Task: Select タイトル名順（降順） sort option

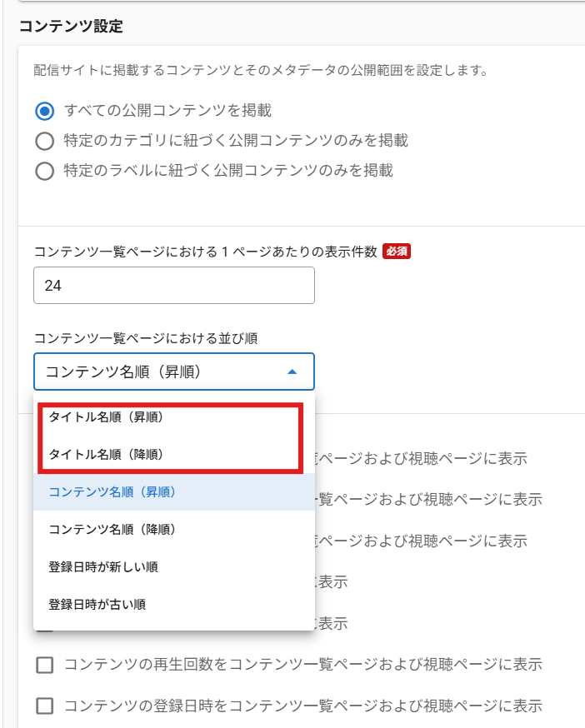Action: [105, 455]
